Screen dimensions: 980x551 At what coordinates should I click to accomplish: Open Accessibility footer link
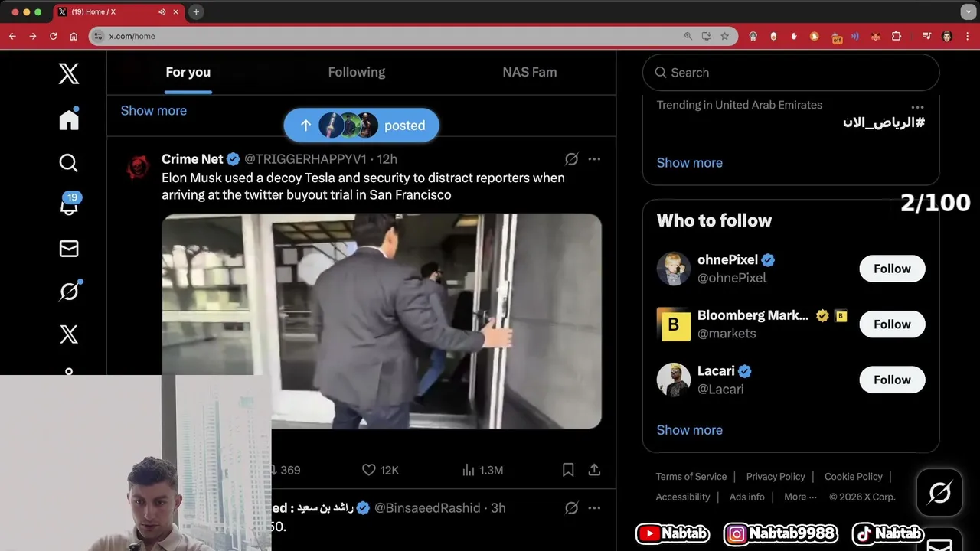tap(683, 497)
